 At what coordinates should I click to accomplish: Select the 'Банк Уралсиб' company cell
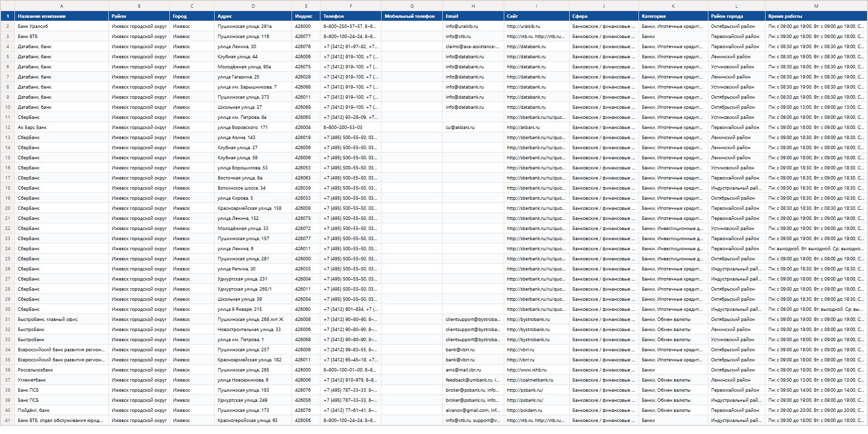(62, 26)
